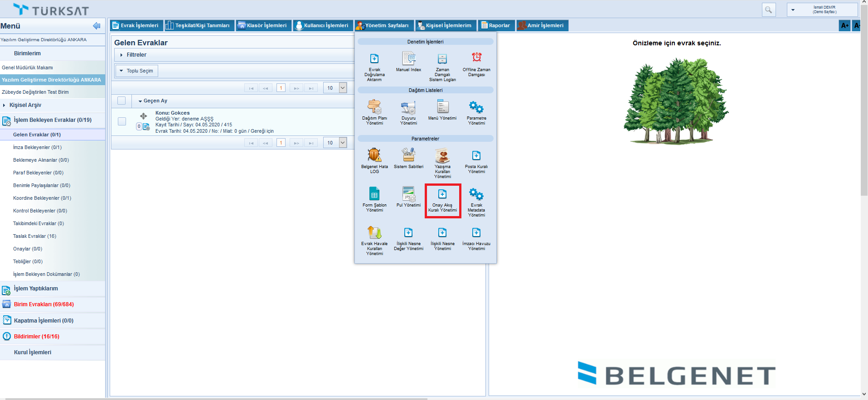
Task: Tick the select-all checkbox in list header
Action: coord(121,101)
